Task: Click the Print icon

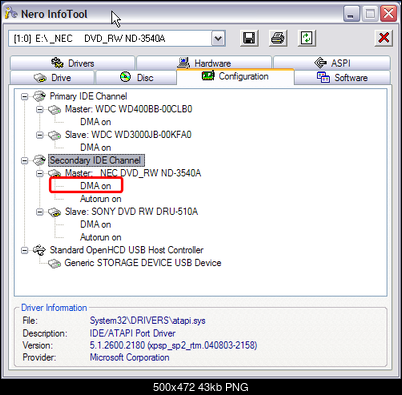Action: pos(278,38)
